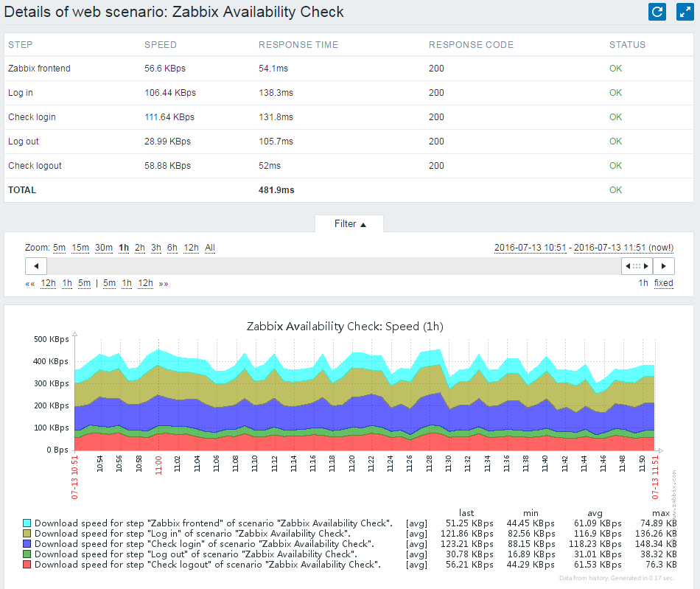Click the RESPONSE TIME column header
This screenshot has width=700, height=589.
298,45
